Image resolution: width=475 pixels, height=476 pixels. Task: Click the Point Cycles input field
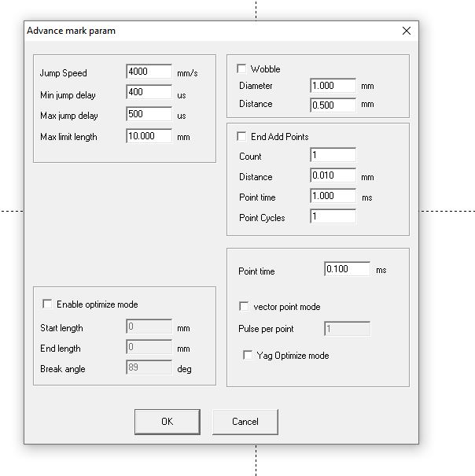coord(333,217)
